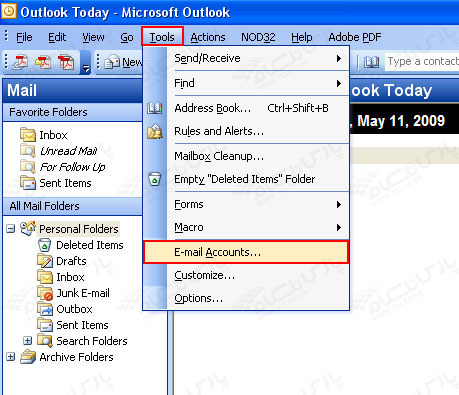Choose E-mail Accounts from Tools menu
The height and width of the screenshot is (395, 459).
pos(246,252)
